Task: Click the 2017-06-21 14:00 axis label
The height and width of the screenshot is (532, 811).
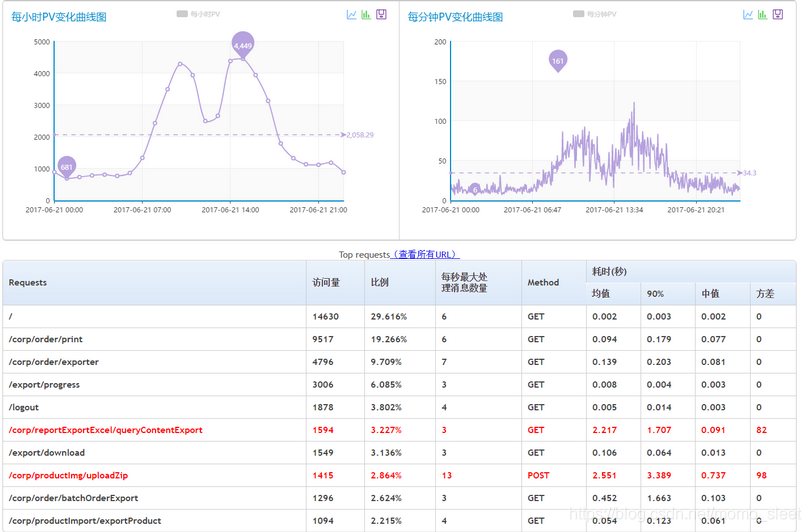Action: pyautogui.click(x=230, y=210)
